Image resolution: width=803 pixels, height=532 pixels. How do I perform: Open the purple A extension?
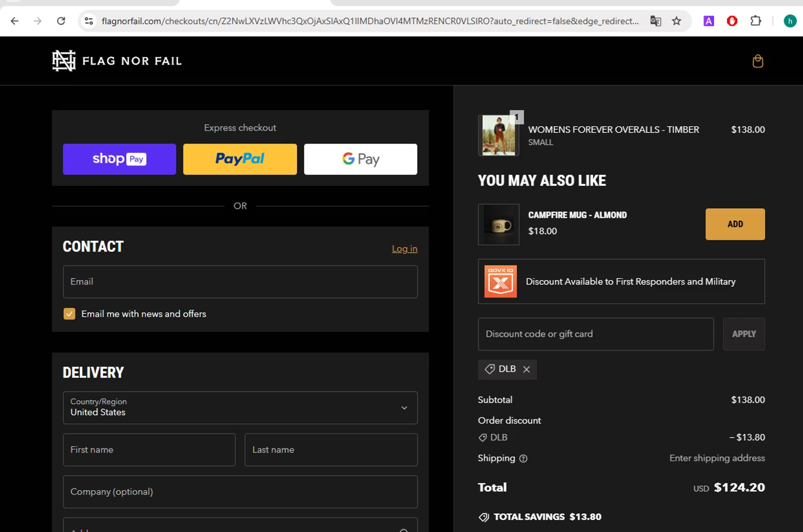[x=709, y=21]
